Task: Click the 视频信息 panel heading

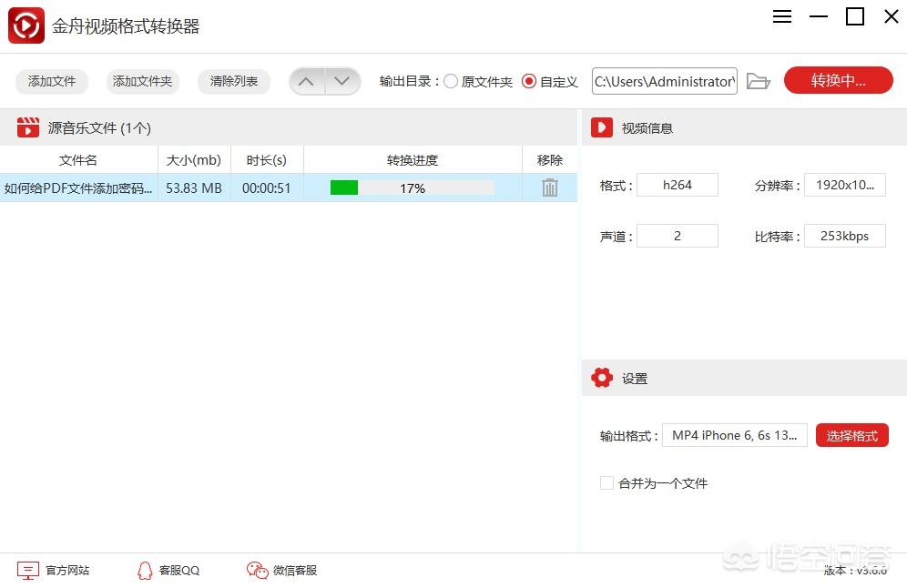Action: tap(647, 127)
